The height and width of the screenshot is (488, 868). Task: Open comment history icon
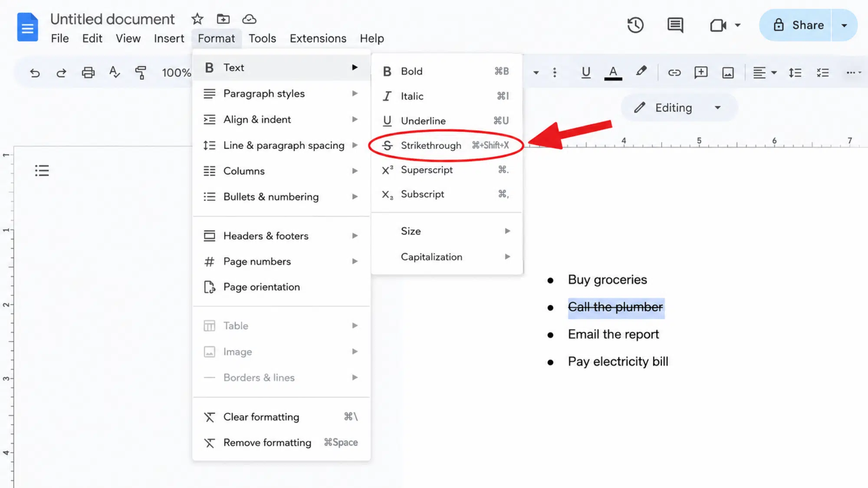pyautogui.click(x=675, y=25)
